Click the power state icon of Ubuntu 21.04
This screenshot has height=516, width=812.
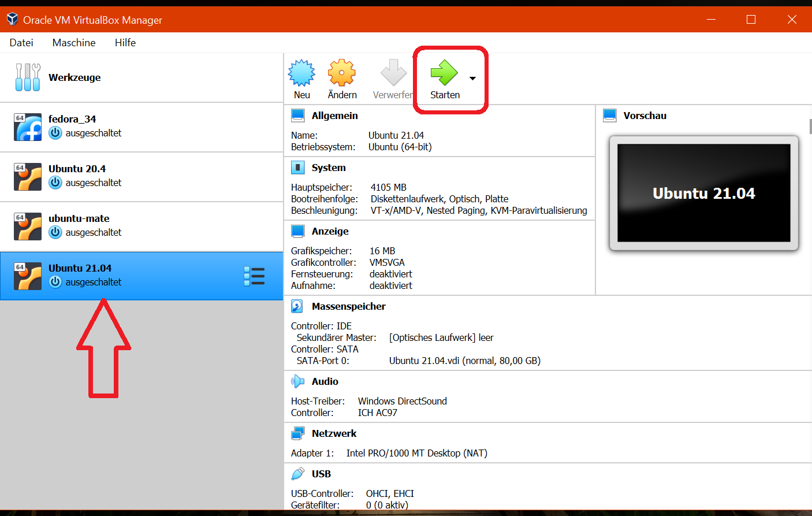pyautogui.click(x=55, y=282)
